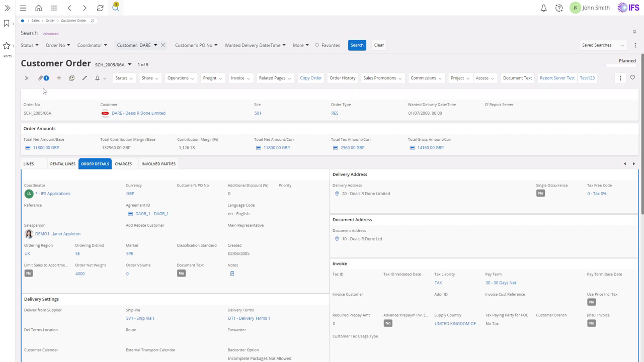The height and width of the screenshot is (362, 644).
Task: Switch to the Involved Parties tab
Action: click(x=158, y=164)
